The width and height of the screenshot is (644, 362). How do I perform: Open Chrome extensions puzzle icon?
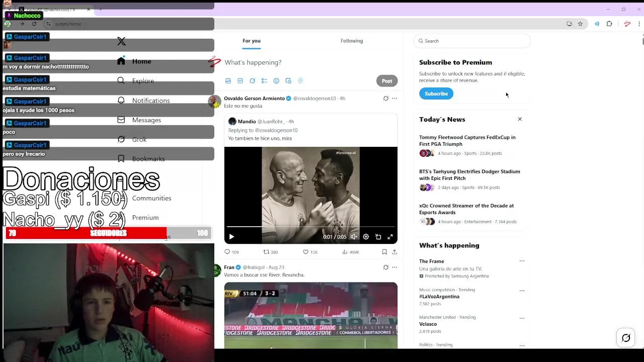609,24
